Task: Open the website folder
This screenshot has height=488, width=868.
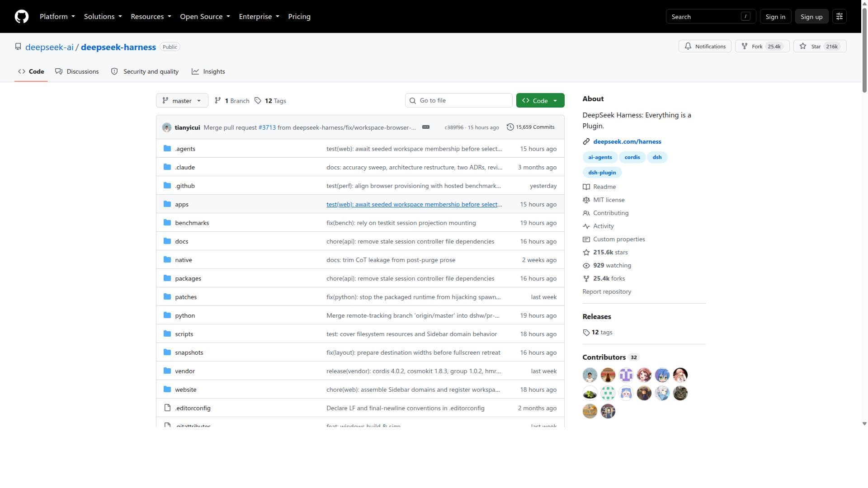Action: tap(186, 390)
